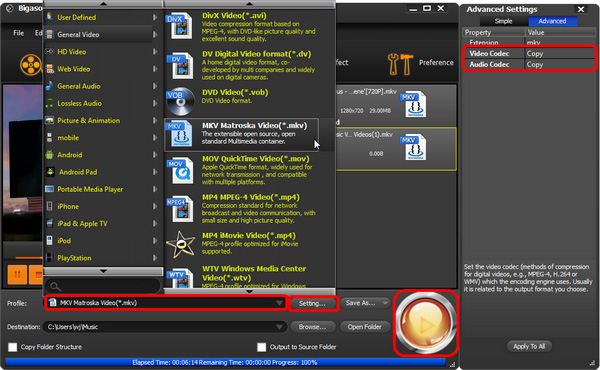This screenshot has width=600, height=370.
Task: Click the Portable Media Player category icon
Action: [x=50, y=189]
